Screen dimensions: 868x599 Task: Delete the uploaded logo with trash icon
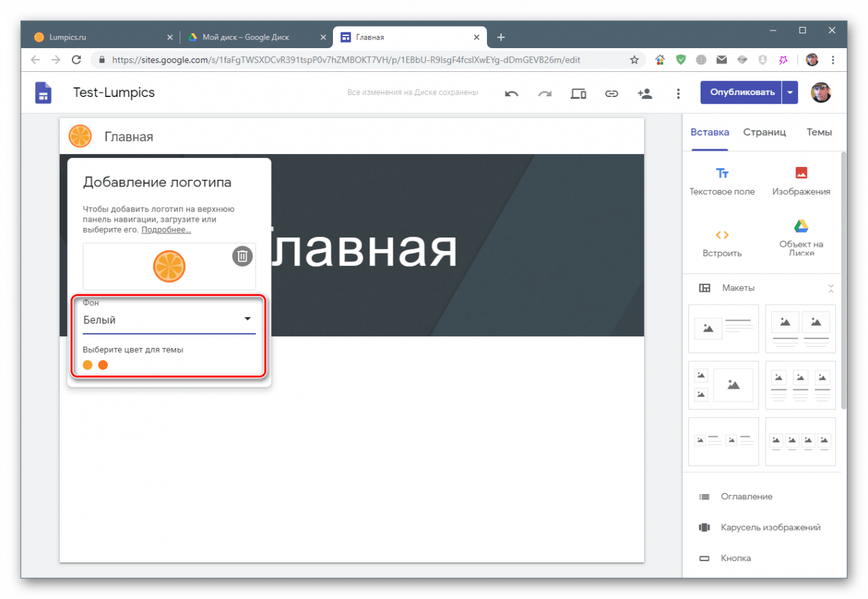[243, 256]
